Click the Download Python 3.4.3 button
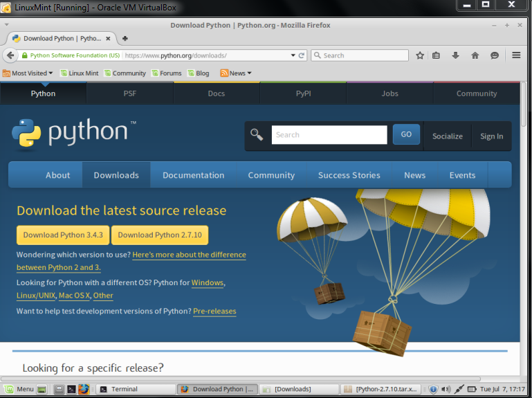532x398 pixels. [x=63, y=235]
